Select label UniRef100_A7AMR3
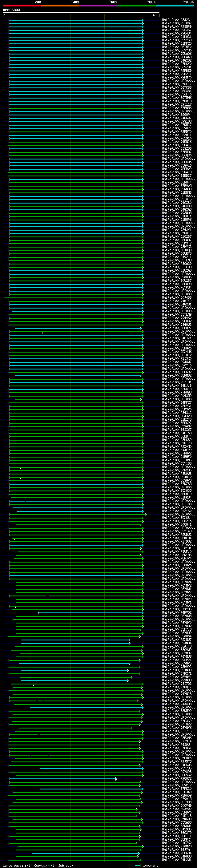Screen dimensions: 197x868 (177, 846)
